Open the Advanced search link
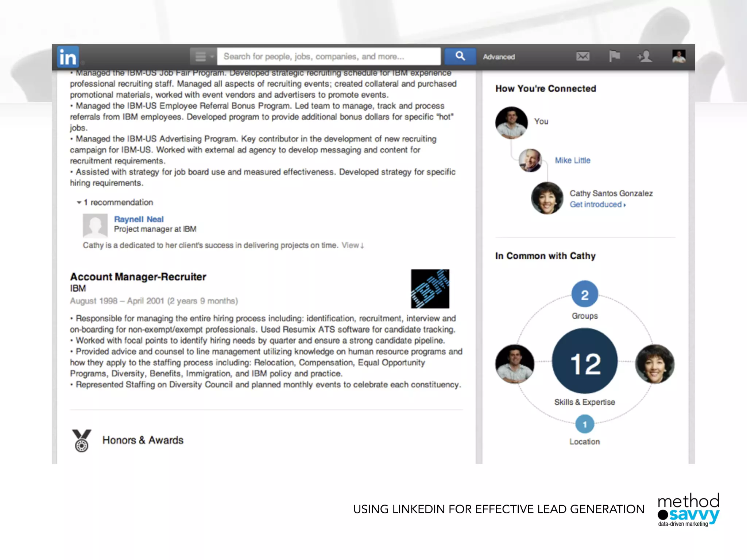The height and width of the screenshot is (560, 747). pos(499,57)
